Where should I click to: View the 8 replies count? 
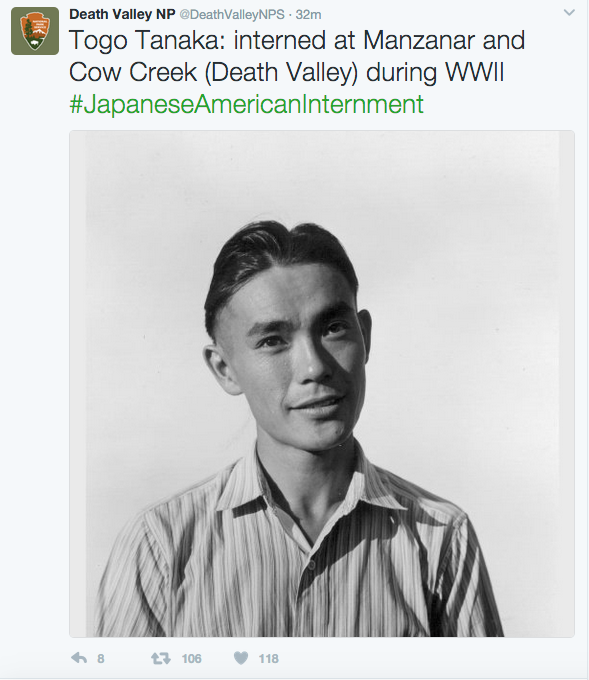pos(101,659)
